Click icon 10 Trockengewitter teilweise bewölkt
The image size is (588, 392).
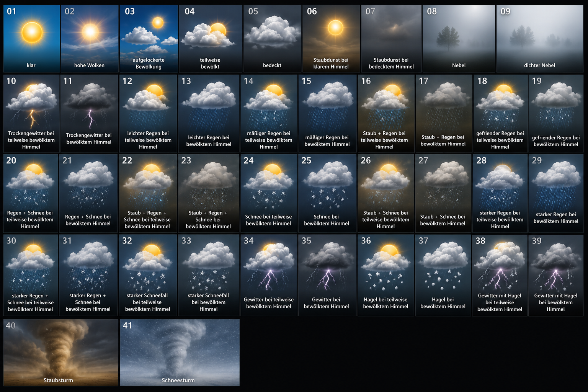(31, 114)
